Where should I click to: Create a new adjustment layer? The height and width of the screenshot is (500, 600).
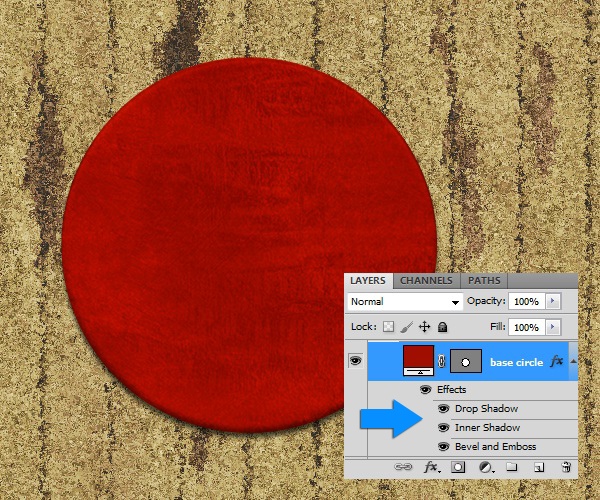485,466
